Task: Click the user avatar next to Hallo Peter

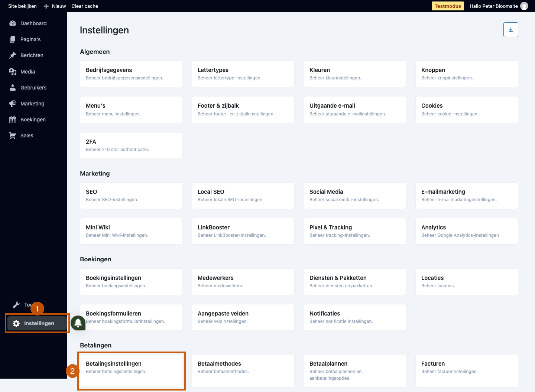Action: [524, 6]
